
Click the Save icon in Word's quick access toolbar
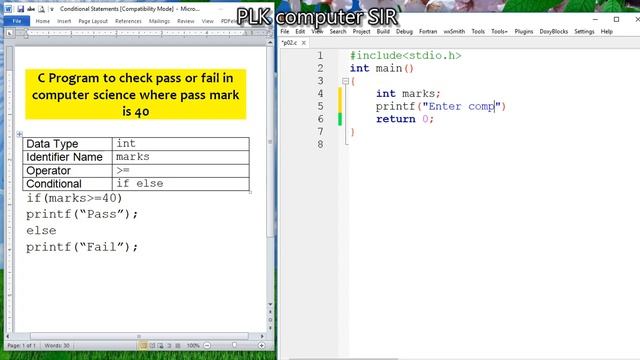20,9
